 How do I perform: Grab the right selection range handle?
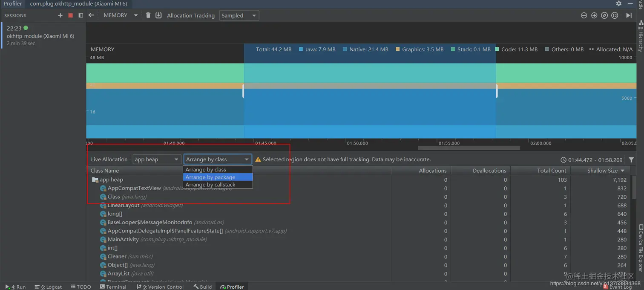click(497, 91)
